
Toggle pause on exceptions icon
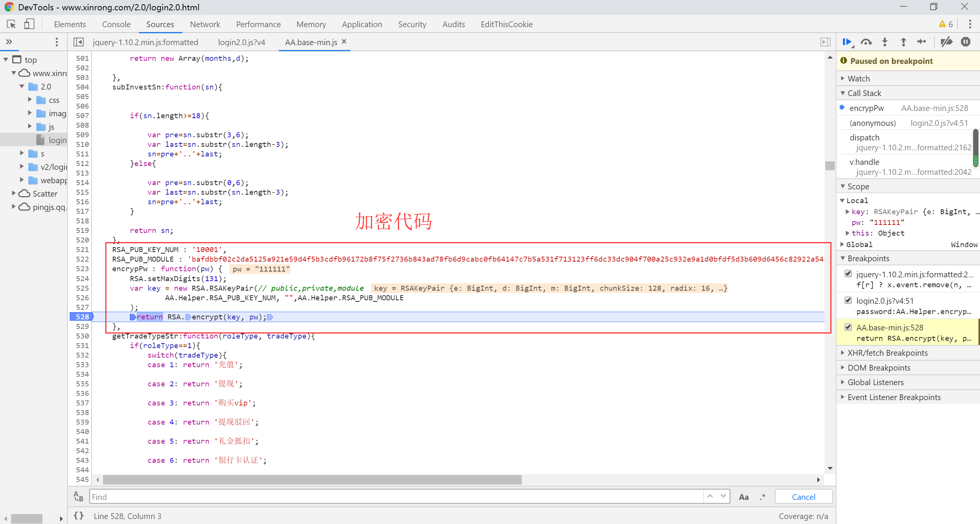965,42
